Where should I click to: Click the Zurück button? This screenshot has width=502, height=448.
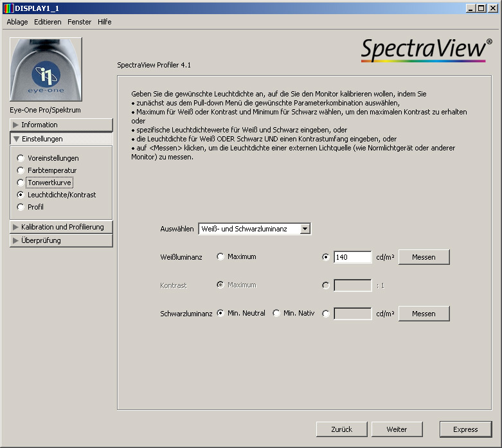click(x=341, y=429)
